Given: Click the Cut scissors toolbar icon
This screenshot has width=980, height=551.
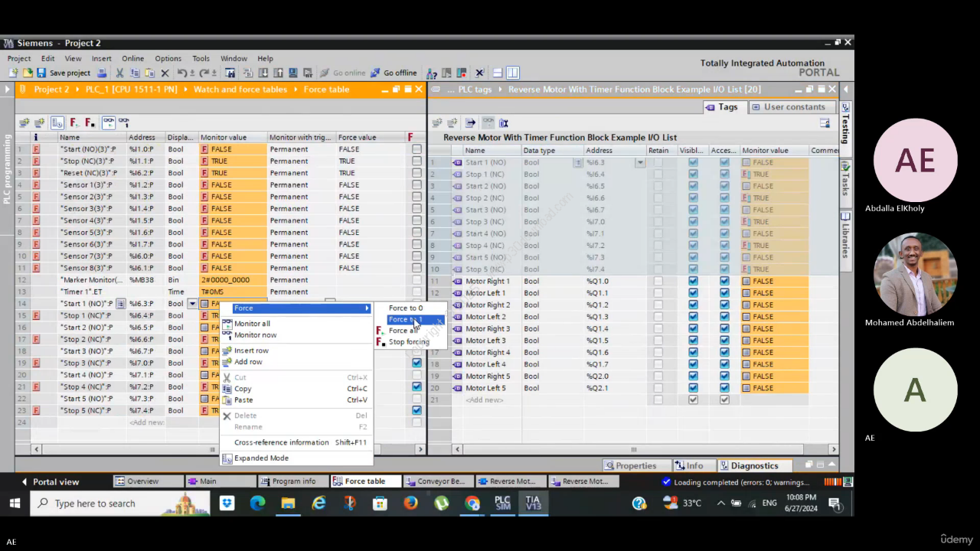Looking at the screenshot, I should click(119, 73).
